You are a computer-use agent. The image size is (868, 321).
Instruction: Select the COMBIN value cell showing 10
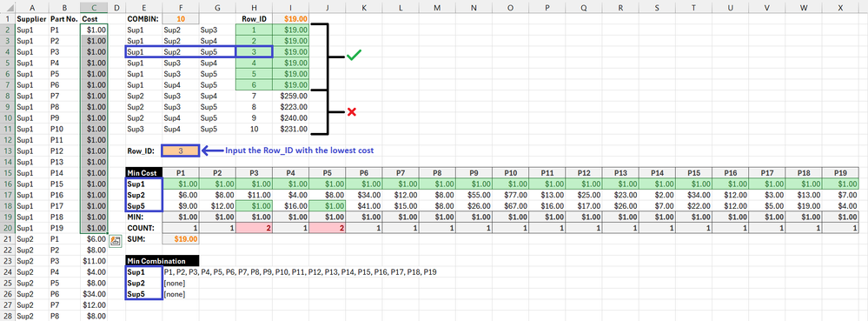[x=181, y=18]
